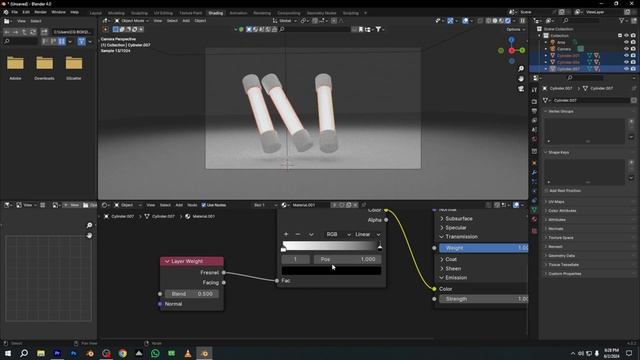Click the Camera row in outliner
Viewport: 640px width, 360px height.
[x=564, y=49]
